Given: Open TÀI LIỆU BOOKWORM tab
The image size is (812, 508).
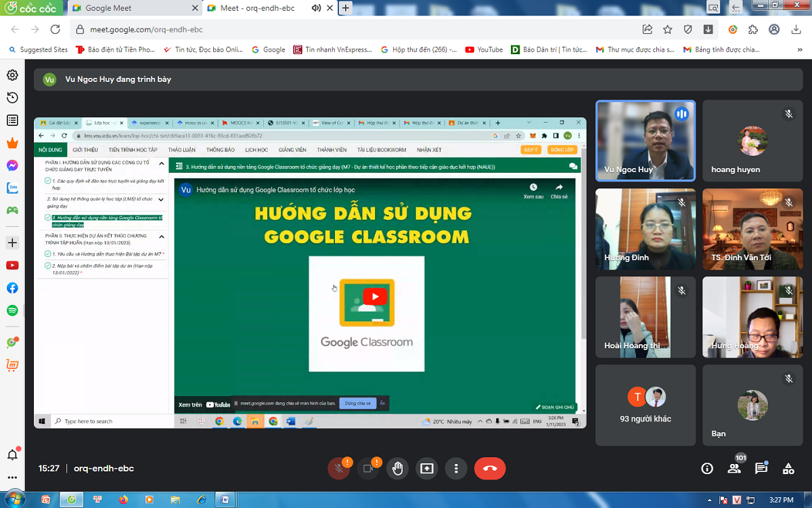Looking at the screenshot, I should click(x=382, y=150).
